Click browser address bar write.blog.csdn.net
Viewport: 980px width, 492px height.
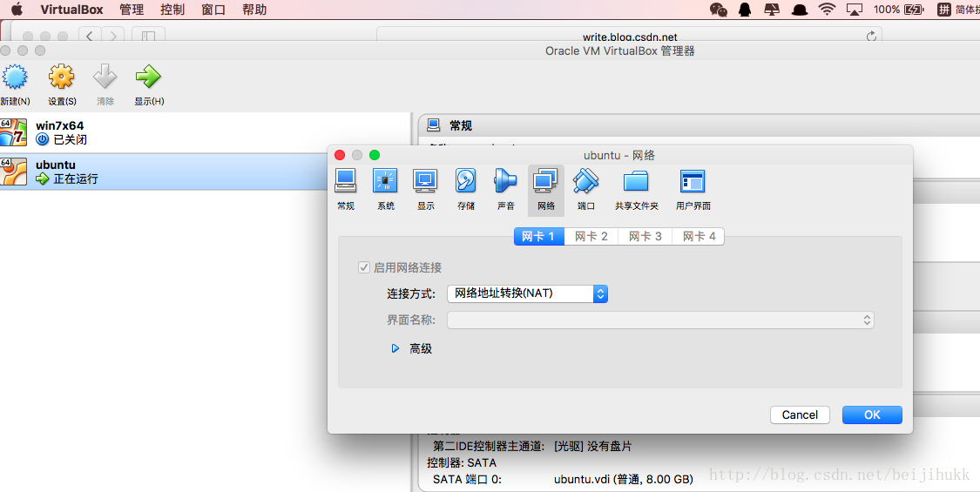[x=629, y=36]
